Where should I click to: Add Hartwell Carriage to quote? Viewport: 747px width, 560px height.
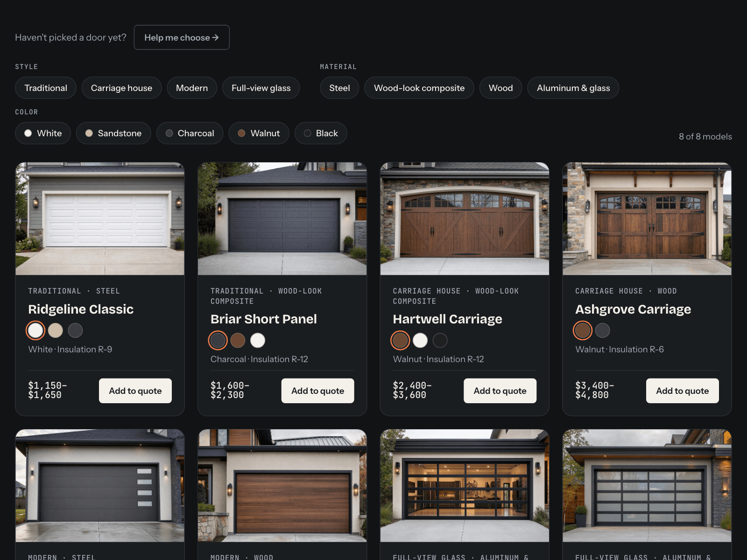(x=500, y=391)
